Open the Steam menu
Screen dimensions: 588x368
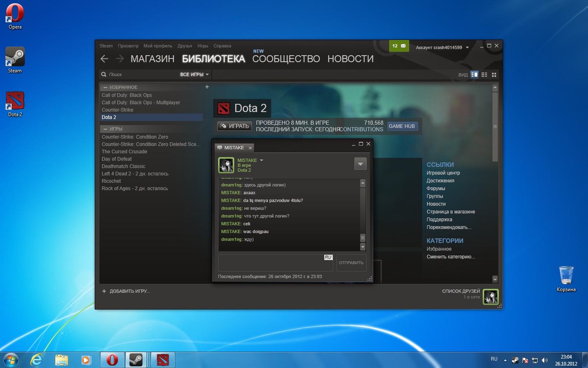pyautogui.click(x=106, y=46)
